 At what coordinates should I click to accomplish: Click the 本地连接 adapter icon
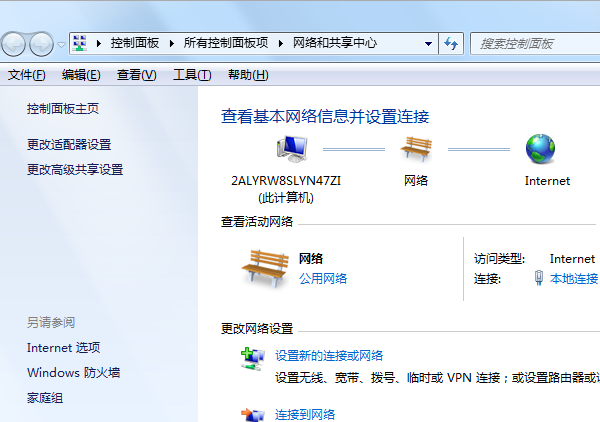click(539, 278)
